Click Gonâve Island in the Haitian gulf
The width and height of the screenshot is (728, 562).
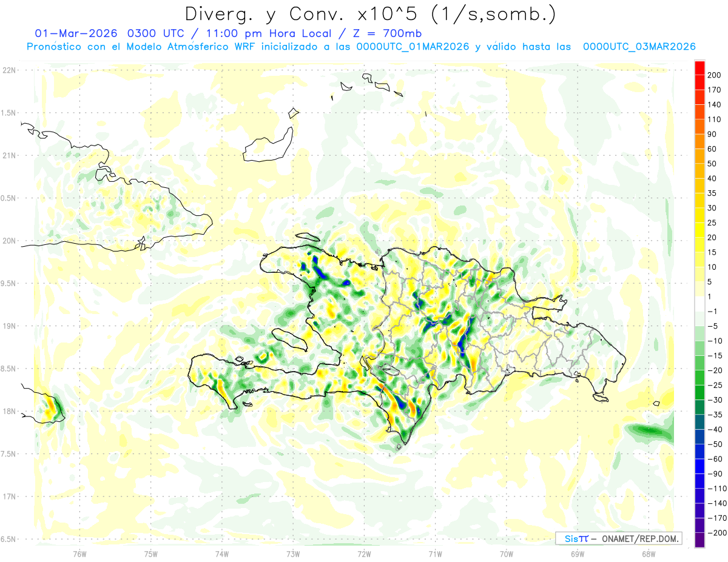[291, 339]
